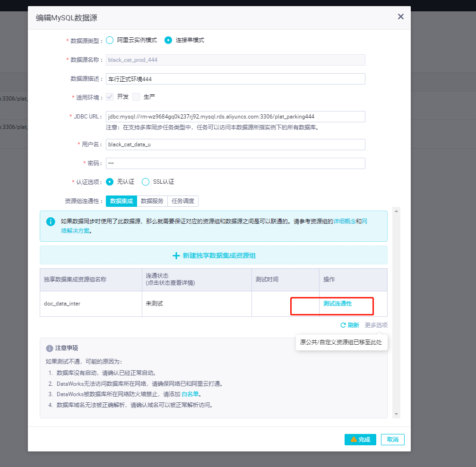
Task: Switch to the 数据服务 tab
Action: [152, 201]
